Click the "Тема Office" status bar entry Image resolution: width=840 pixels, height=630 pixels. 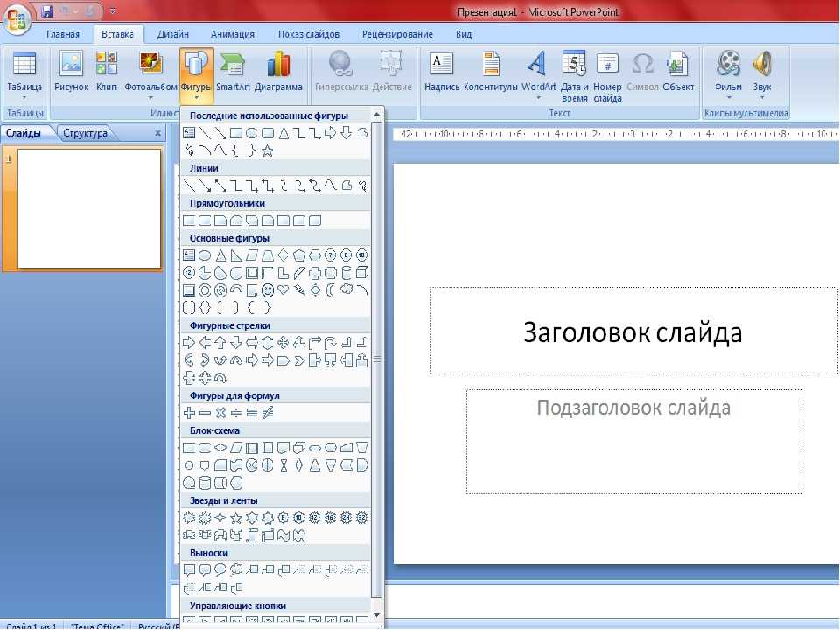(x=97, y=626)
